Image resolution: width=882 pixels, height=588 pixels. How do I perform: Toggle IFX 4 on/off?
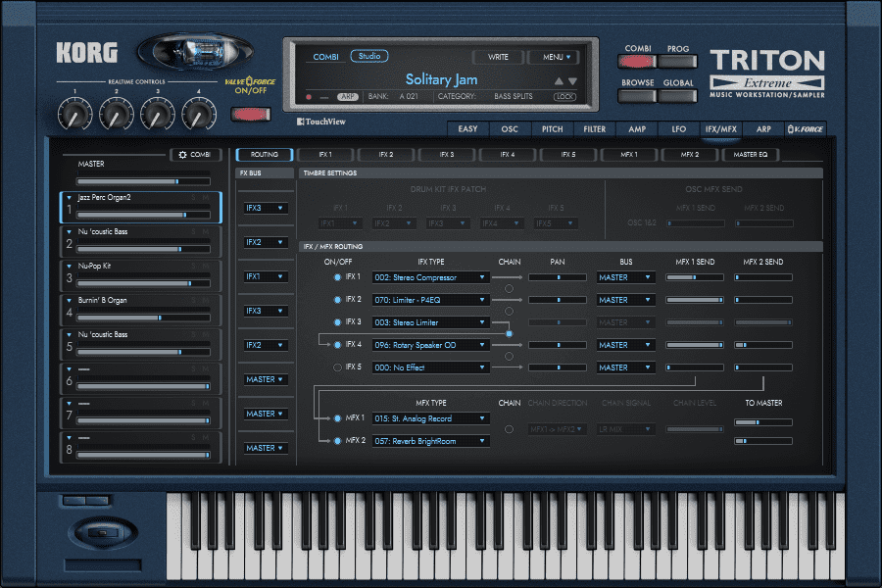click(x=337, y=345)
